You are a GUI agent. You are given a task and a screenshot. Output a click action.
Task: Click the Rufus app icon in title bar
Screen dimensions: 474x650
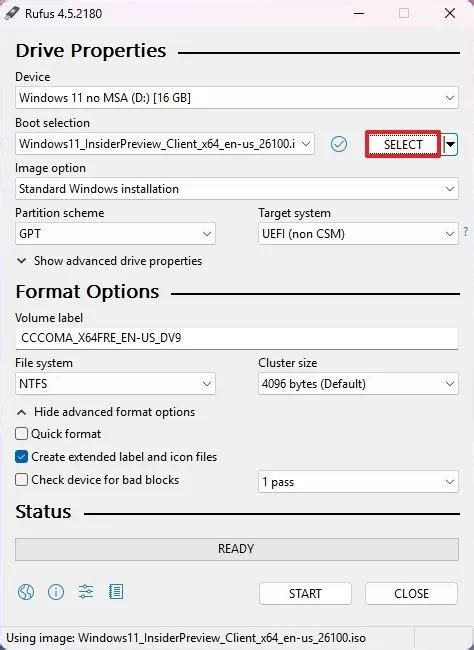pyautogui.click(x=11, y=13)
